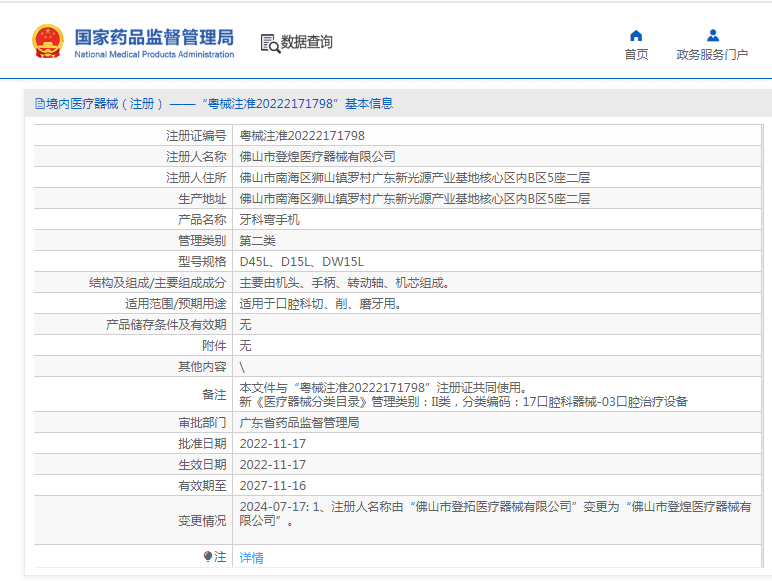Click the 注册证编号 label

click(x=196, y=135)
